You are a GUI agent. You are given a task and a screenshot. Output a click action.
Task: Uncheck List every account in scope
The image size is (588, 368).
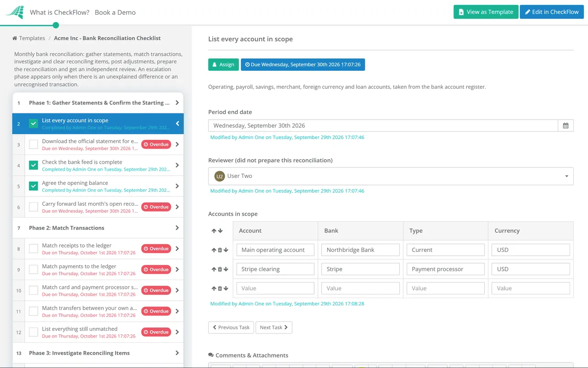[x=34, y=124]
